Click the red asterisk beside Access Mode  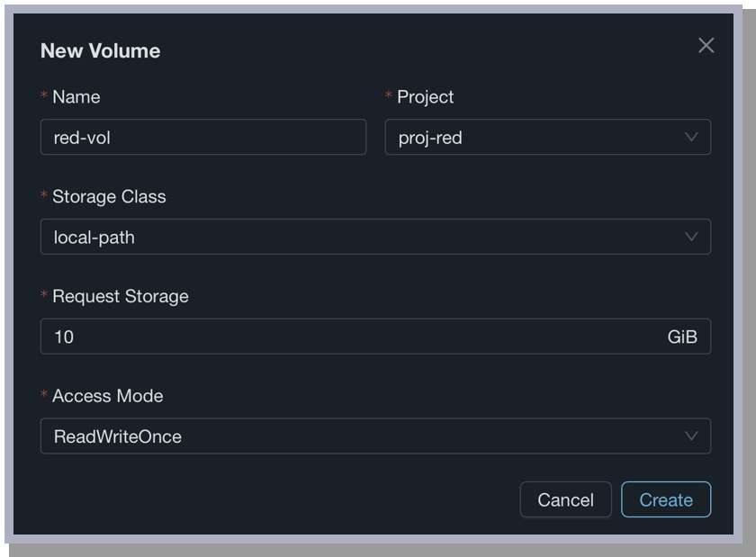(x=44, y=396)
